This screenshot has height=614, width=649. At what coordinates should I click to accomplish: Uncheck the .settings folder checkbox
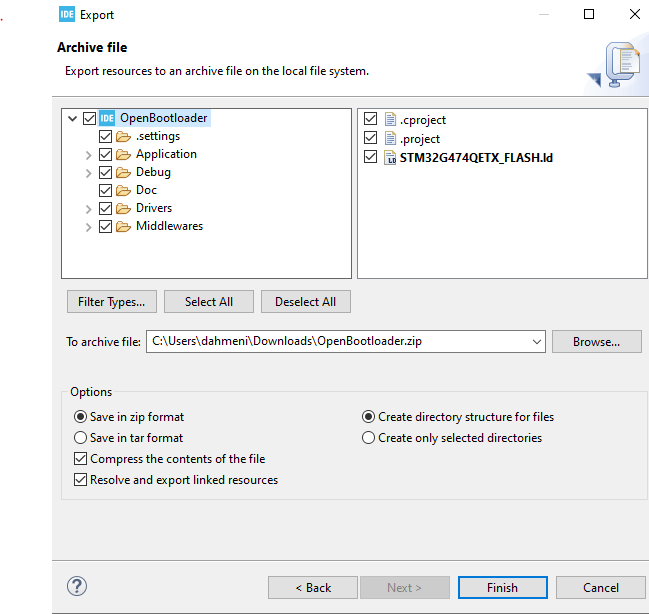[106, 136]
